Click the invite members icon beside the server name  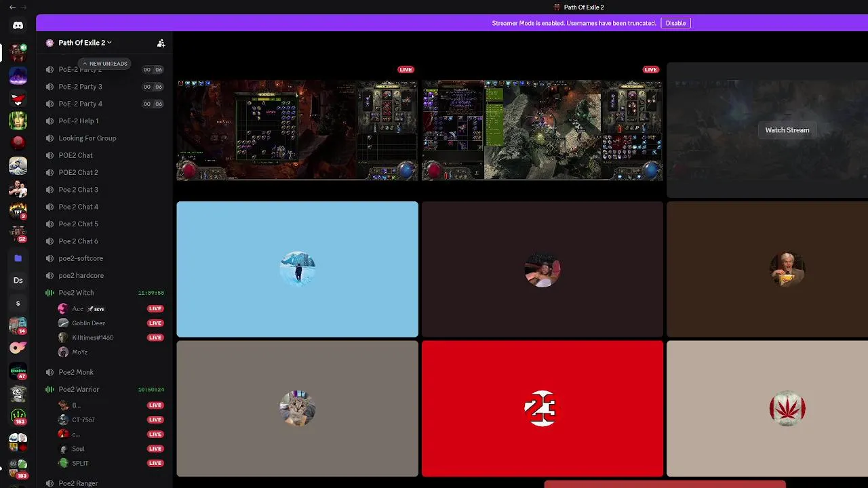coord(161,43)
